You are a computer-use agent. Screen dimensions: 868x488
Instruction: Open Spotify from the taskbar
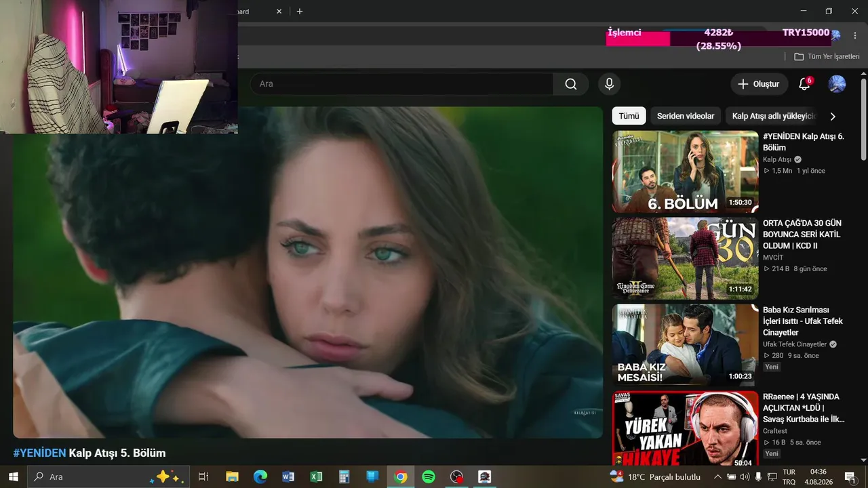click(x=429, y=476)
